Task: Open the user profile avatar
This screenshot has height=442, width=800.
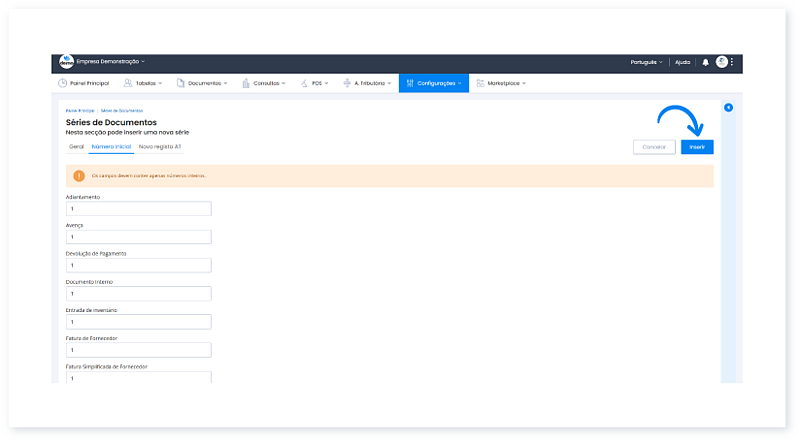Action: (x=721, y=62)
